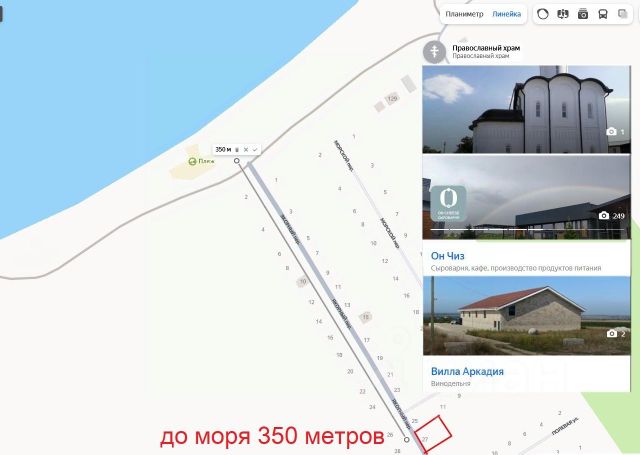Open the Вилла Аркадия winery link
The width and height of the screenshot is (640, 455).
tap(467, 371)
